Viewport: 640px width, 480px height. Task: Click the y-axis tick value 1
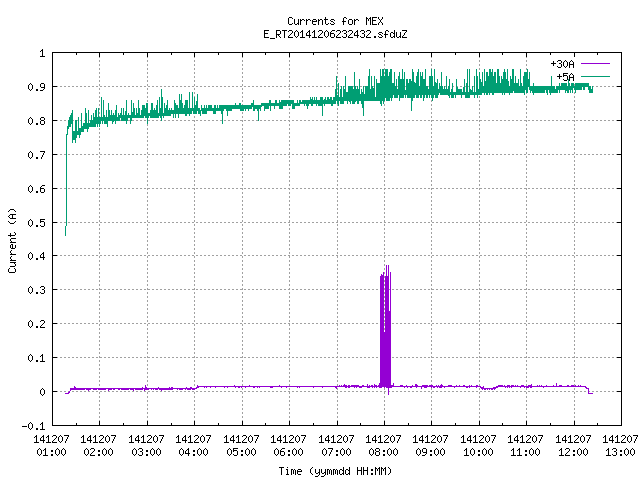[x=42, y=53]
